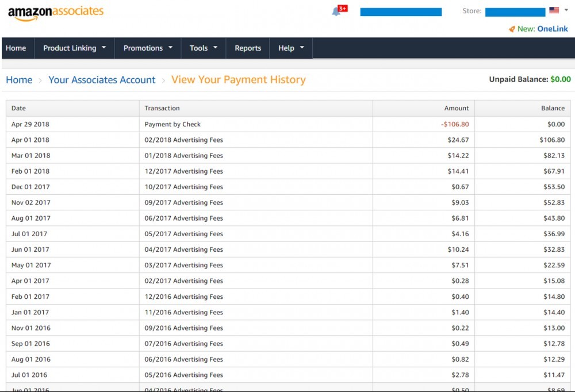Select 05/2017 Advertising Fees entry
Image resolution: width=575 pixels, height=392 pixels.
[184, 234]
